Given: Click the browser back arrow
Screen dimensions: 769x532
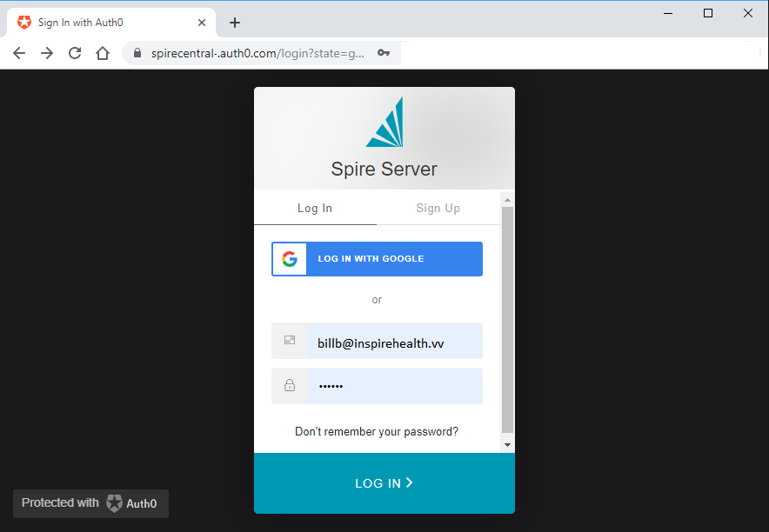Looking at the screenshot, I should point(19,53).
